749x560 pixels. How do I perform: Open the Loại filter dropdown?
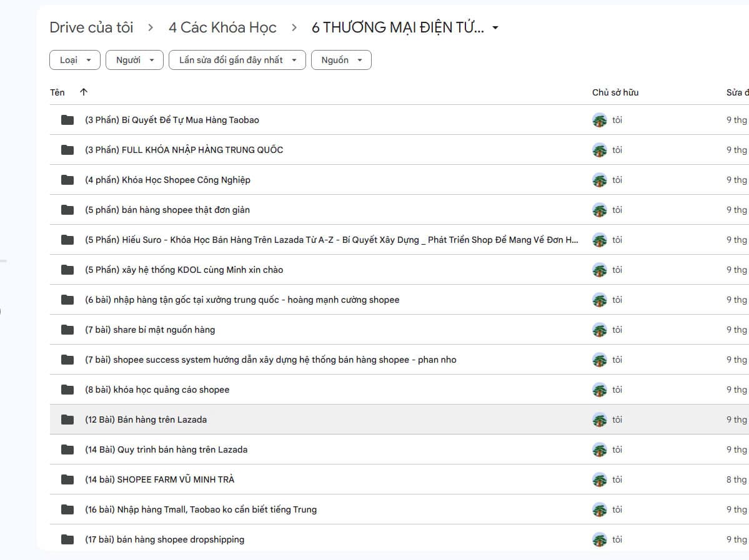(75, 60)
